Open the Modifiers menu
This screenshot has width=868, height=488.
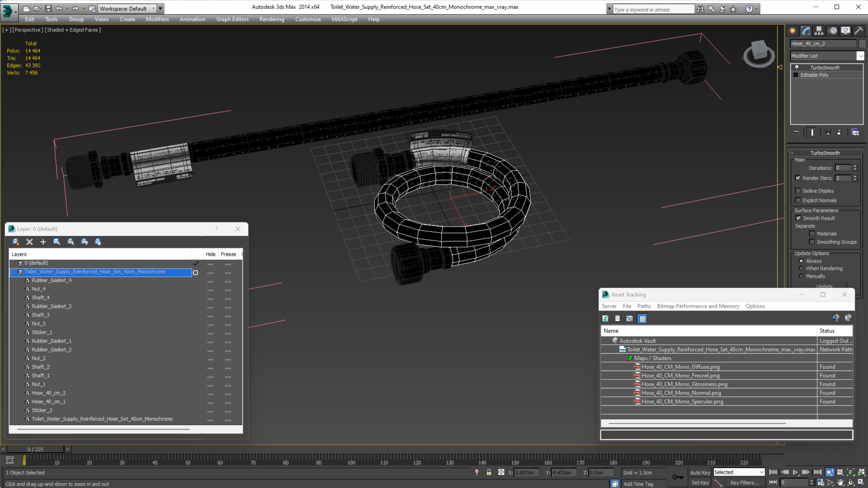[x=157, y=19]
